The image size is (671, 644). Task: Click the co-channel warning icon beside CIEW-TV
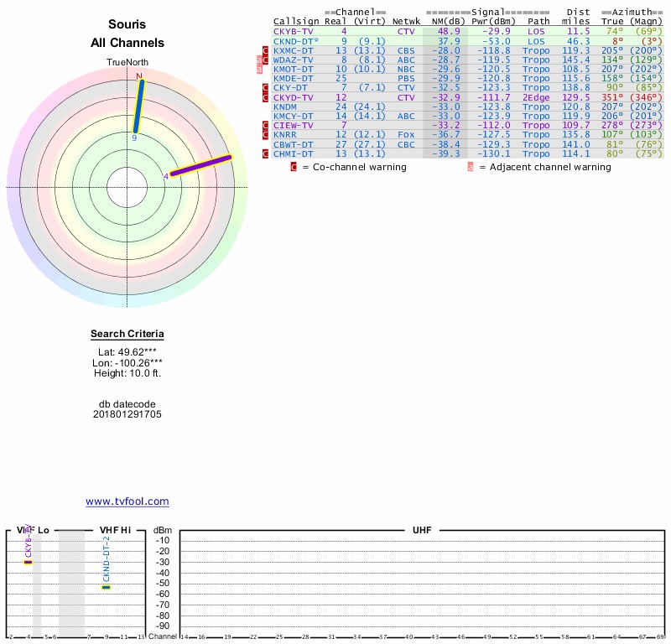tap(266, 125)
